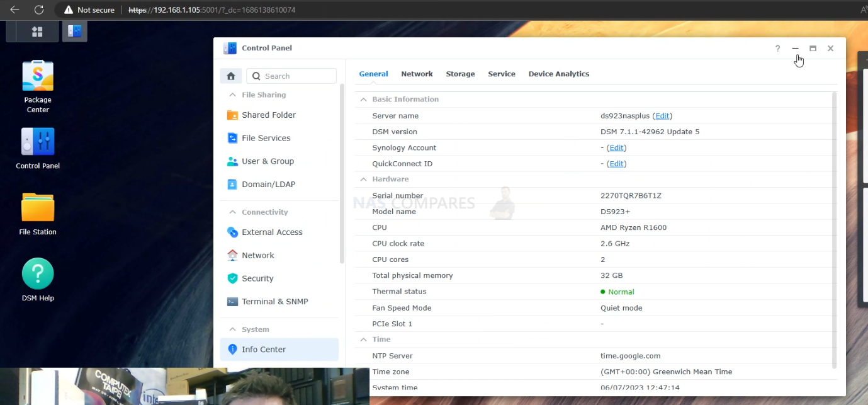Collapse Time section

[363, 339]
